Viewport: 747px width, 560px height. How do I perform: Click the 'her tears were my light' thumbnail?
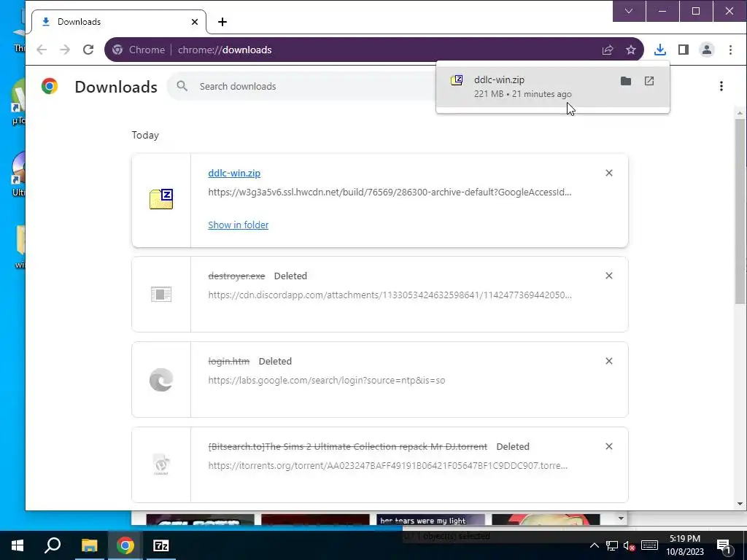[430, 519]
